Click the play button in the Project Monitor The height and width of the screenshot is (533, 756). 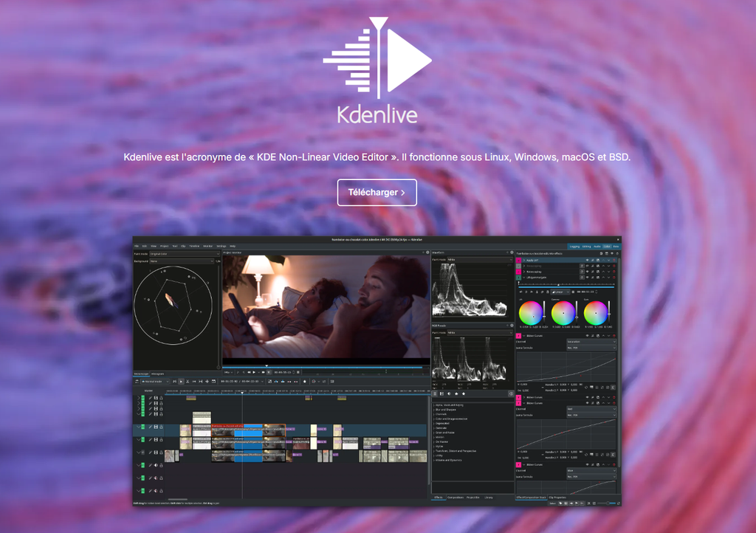[254, 372]
